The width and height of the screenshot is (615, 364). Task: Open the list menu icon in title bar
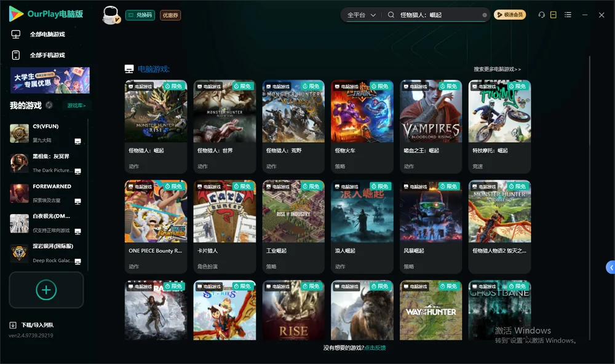[x=568, y=15]
